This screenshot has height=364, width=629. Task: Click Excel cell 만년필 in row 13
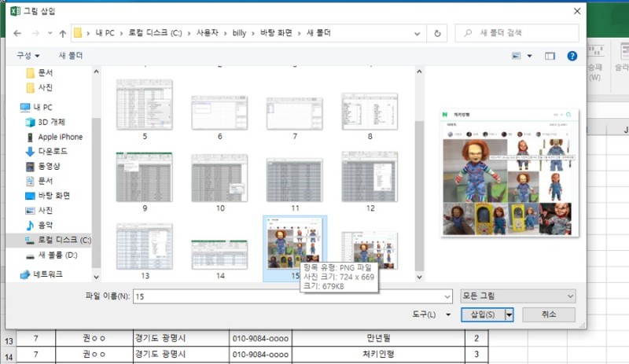tap(378, 338)
